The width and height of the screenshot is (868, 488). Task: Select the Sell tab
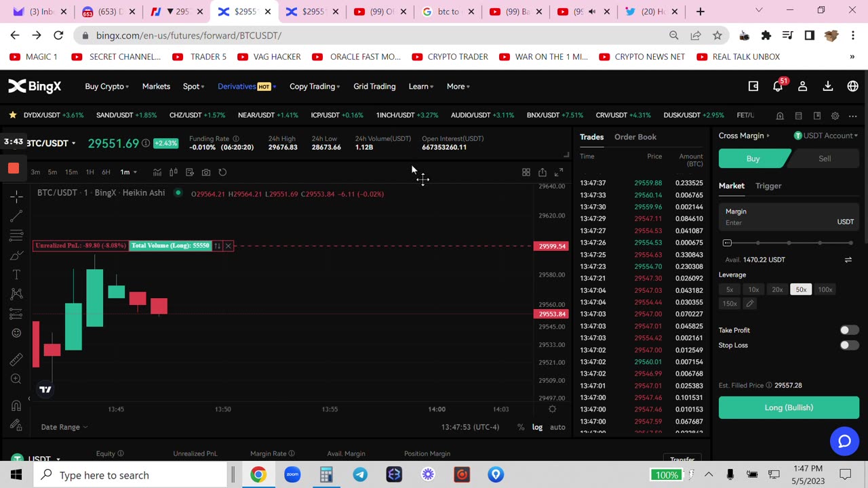[x=825, y=159]
